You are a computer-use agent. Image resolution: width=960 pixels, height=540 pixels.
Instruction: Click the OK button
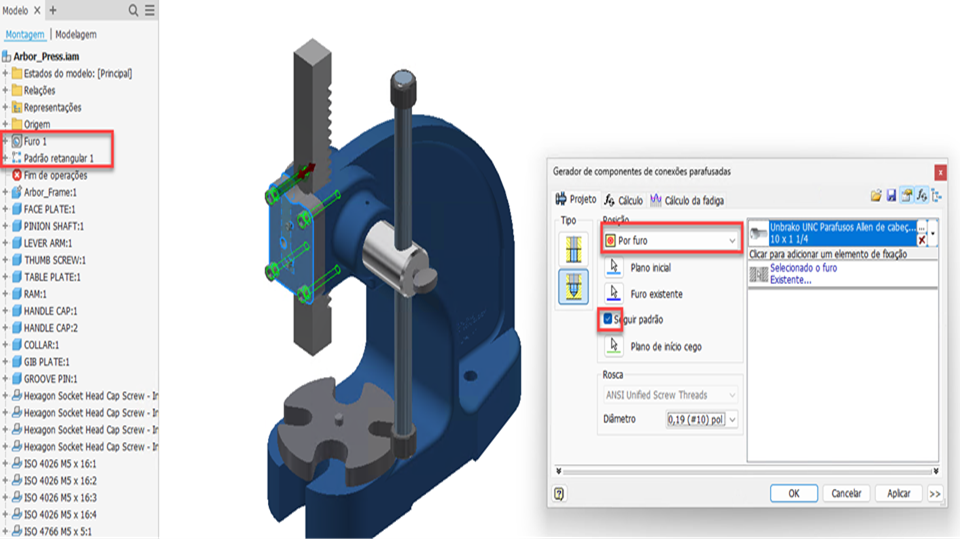click(793, 493)
